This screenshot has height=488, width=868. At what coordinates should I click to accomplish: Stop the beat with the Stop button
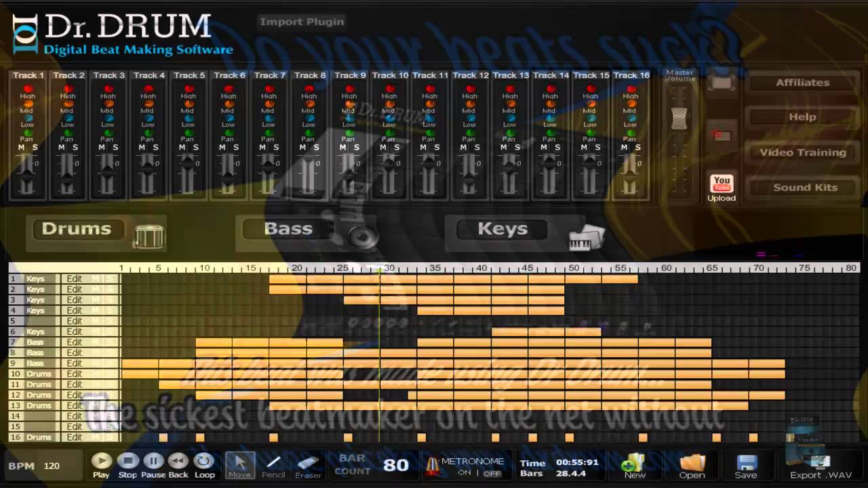coord(127,462)
